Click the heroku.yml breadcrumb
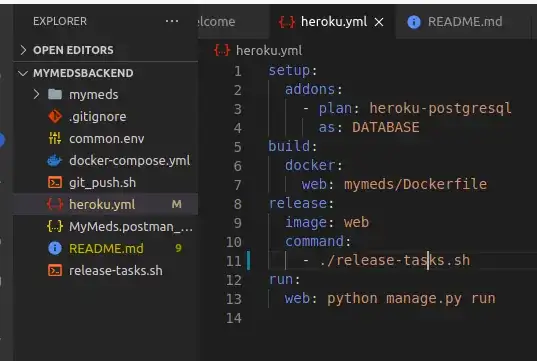The height and width of the screenshot is (361, 537). (269, 51)
